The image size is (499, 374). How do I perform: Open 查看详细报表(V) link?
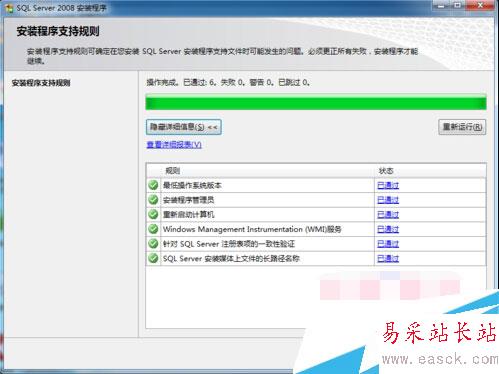pos(174,145)
